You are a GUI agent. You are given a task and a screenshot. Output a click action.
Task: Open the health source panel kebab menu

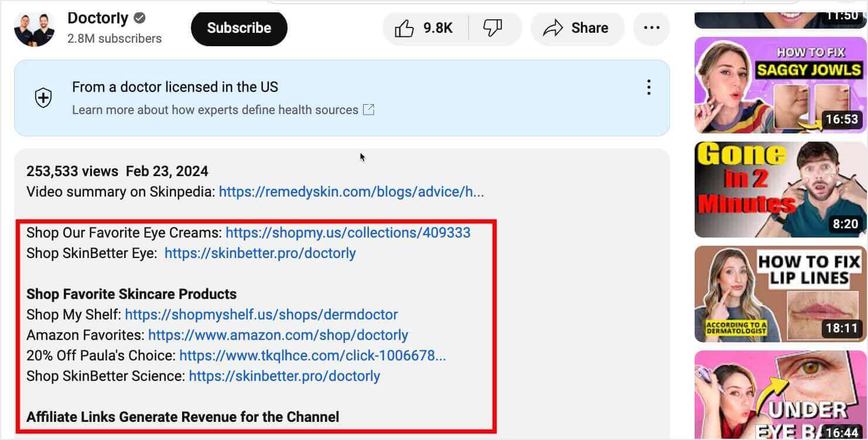click(648, 87)
